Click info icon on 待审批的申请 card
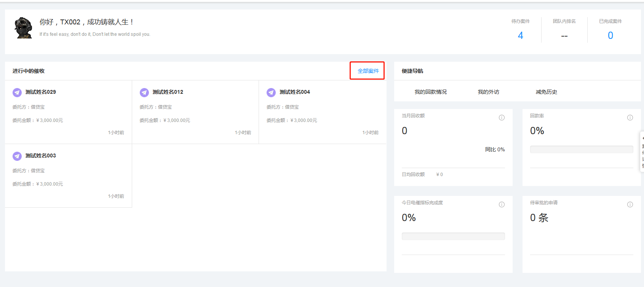This screenshot has height=287, width=644. (x=630, y=204)
